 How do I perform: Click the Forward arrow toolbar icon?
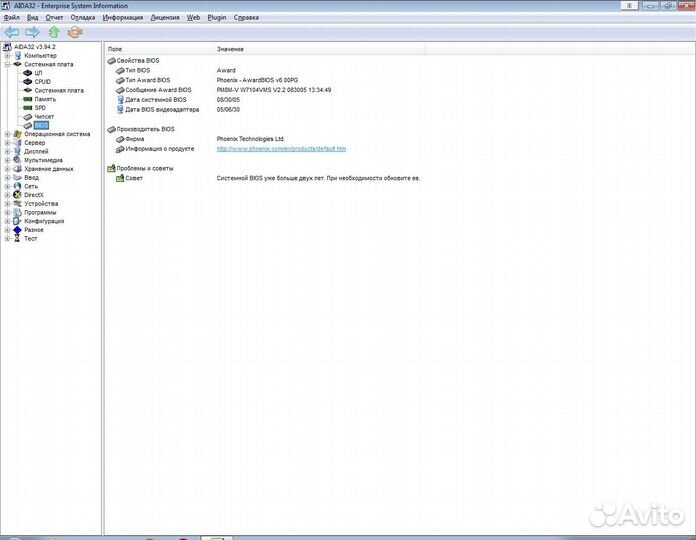click(x=32, y=32)
